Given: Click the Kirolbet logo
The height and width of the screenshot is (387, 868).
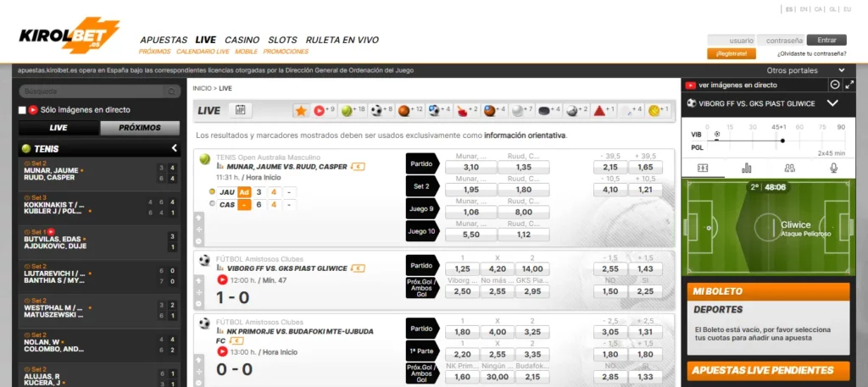Looking at the screenshot, I should tap(70, 36).
